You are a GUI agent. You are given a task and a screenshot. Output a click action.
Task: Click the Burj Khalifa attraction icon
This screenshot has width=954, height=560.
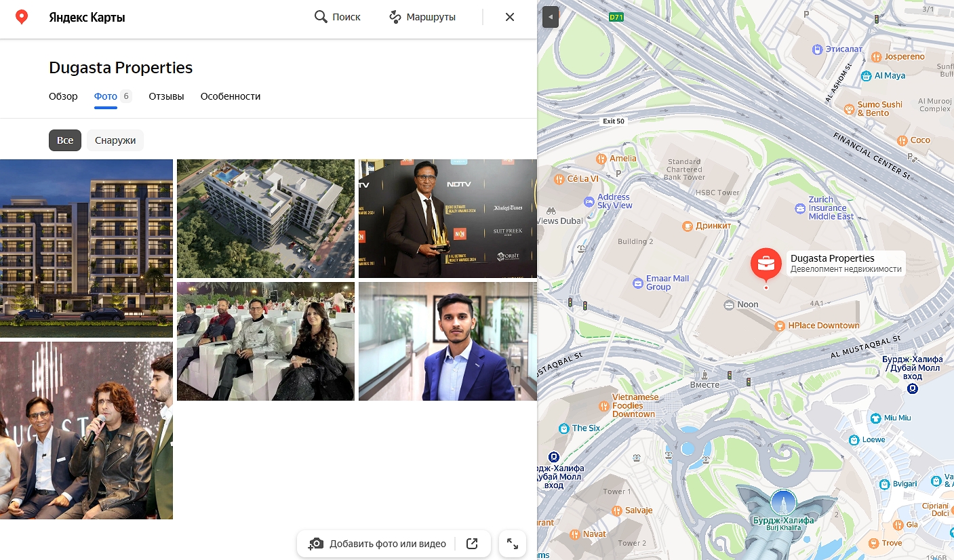tap(783, 501)
